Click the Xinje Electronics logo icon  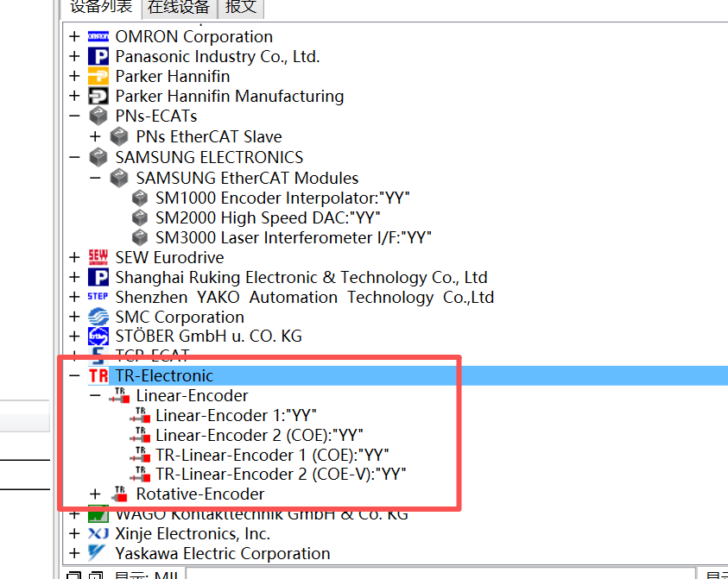coord(98,533)
